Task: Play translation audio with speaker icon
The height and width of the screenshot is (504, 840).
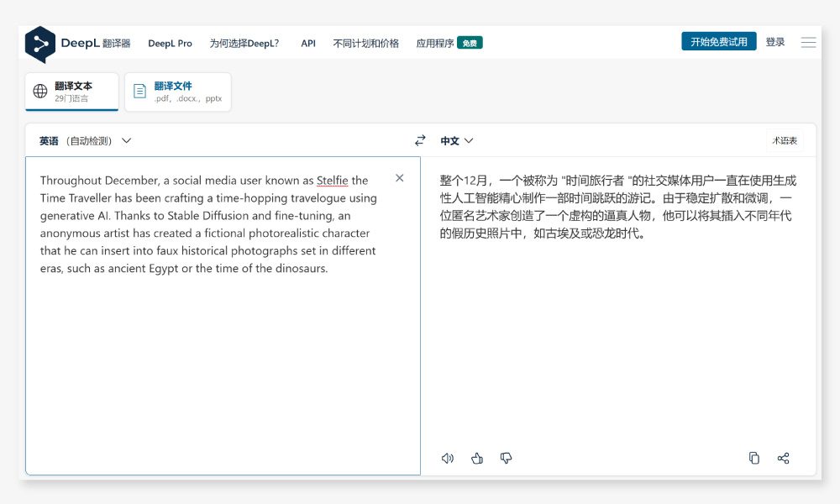Action: pyautogui.click(x=448, y=458)
